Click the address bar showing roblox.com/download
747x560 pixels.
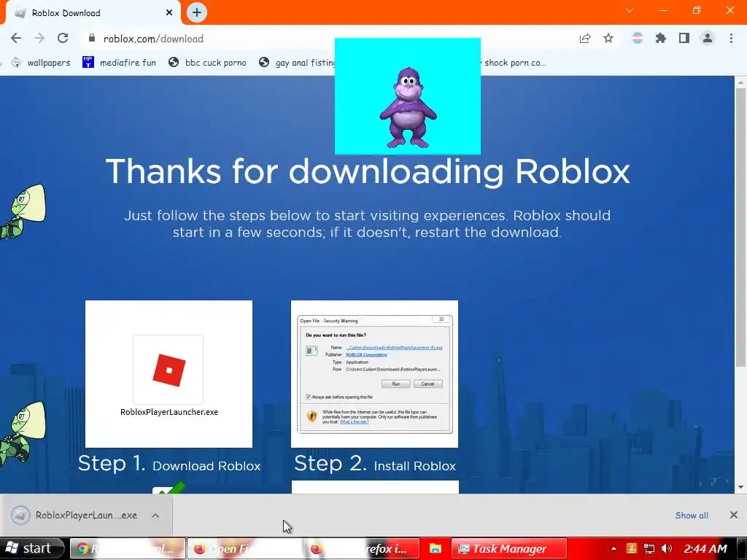click(x=329, y=39)
